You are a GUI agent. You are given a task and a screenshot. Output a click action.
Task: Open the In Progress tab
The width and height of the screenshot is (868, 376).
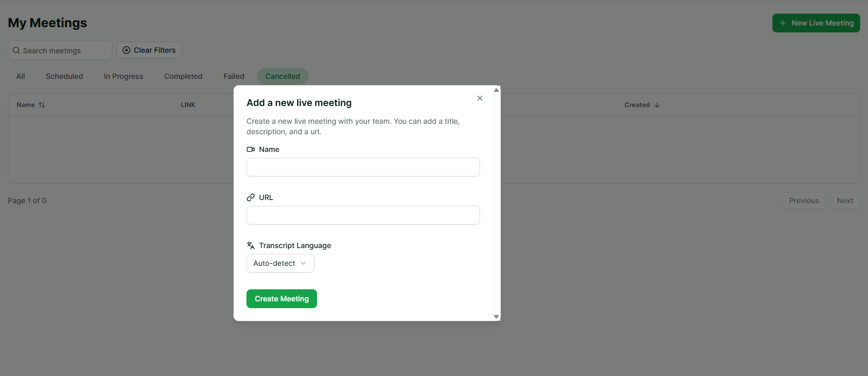[123, 76]
